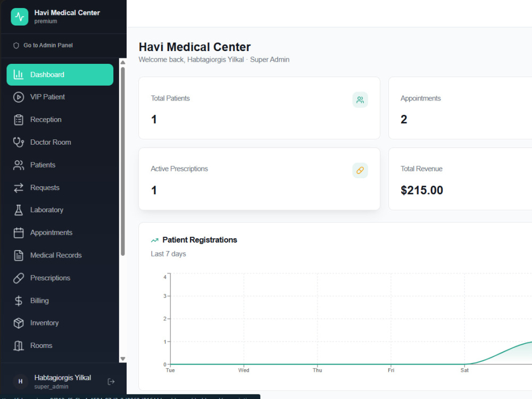
Task: Open the VIP Patient section
Action: point(60,97)
